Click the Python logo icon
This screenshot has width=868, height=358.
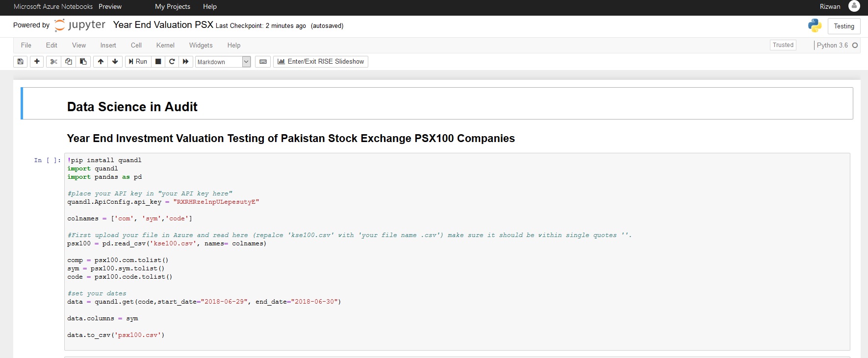pyautogui.click(x=815, y=26)
